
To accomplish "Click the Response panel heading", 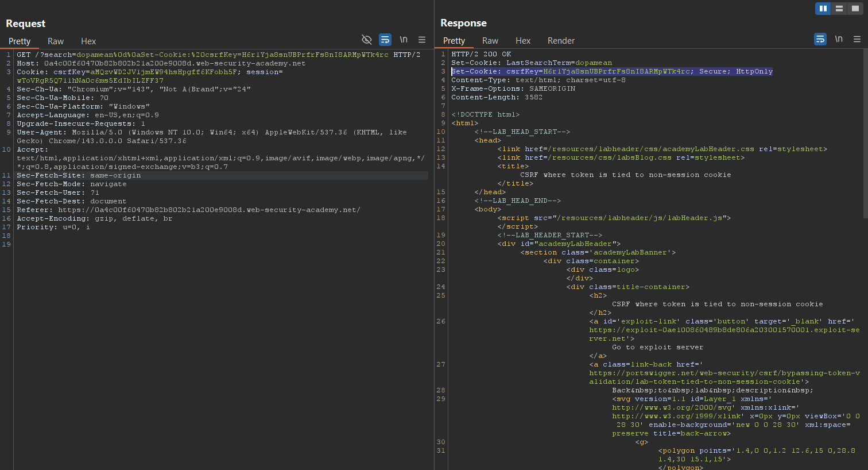I will 463,23.
